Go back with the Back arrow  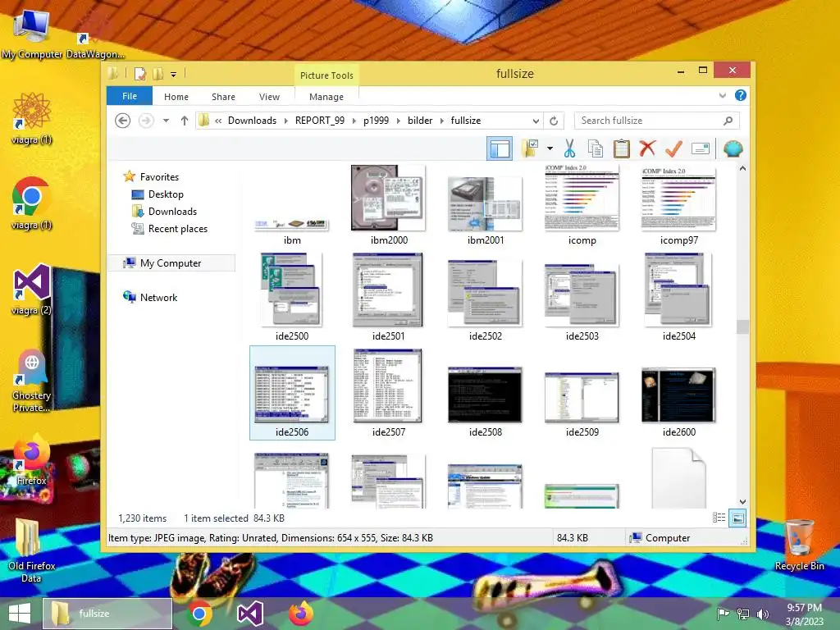pos(123,121)
